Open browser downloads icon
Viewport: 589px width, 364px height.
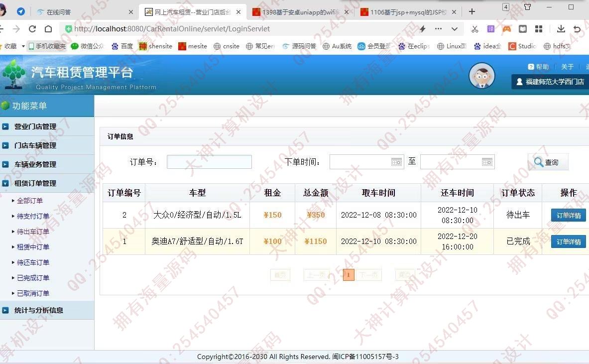tap(561, 29)
